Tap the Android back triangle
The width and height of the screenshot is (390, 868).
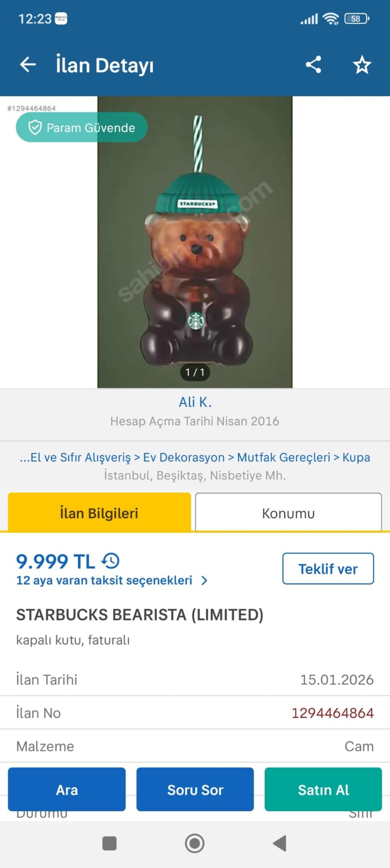click(280, 843)
